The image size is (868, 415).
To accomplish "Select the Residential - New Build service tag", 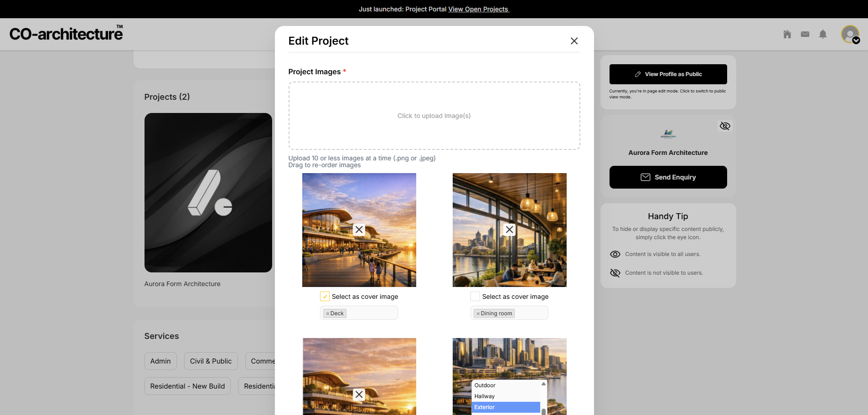I will tap(187, 386).
